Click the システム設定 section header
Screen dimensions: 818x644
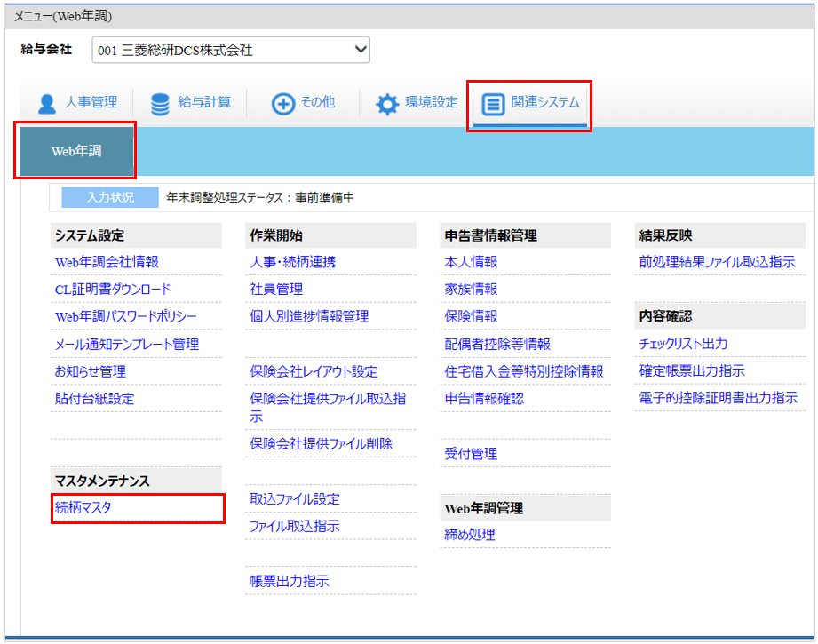(136, 236)
